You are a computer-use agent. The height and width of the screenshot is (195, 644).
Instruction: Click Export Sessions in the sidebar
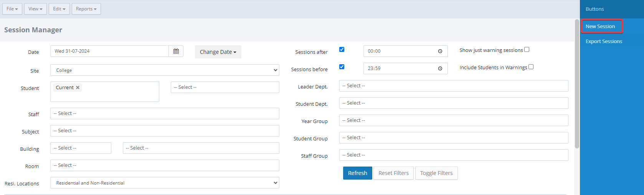tap(604, 42)
